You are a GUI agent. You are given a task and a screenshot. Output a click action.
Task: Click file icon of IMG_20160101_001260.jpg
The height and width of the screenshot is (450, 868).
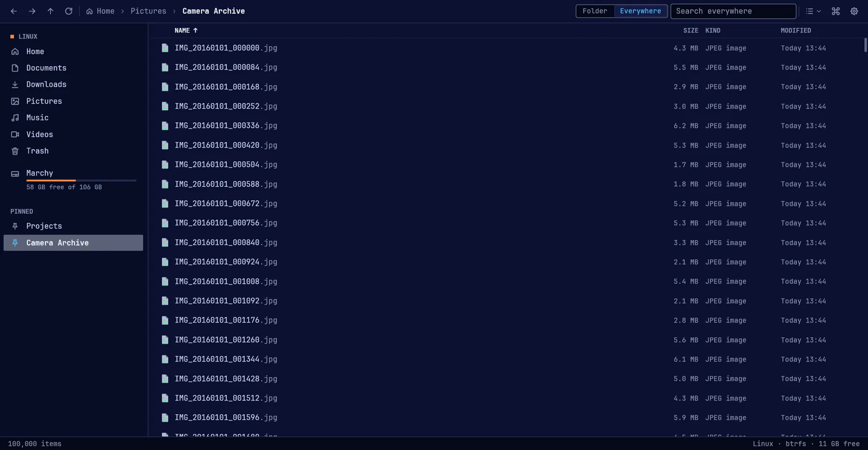coord(165,340)
